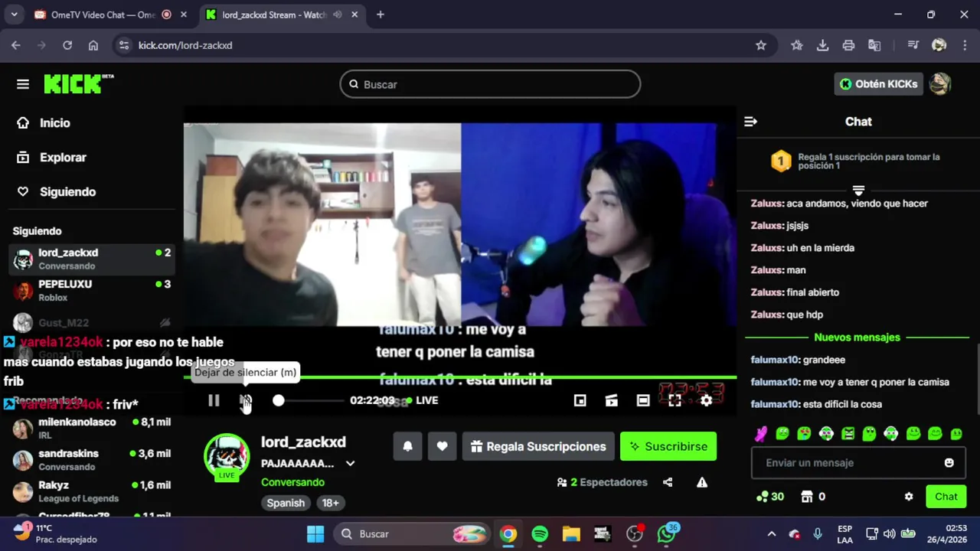Click Regala Suscripciones button
This screenshot has height=551, width=980.
tap(538, 446)
